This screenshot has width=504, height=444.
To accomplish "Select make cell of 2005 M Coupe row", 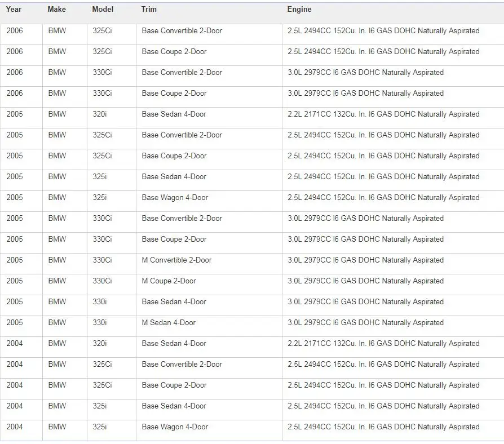I will (x=65, y=285).
